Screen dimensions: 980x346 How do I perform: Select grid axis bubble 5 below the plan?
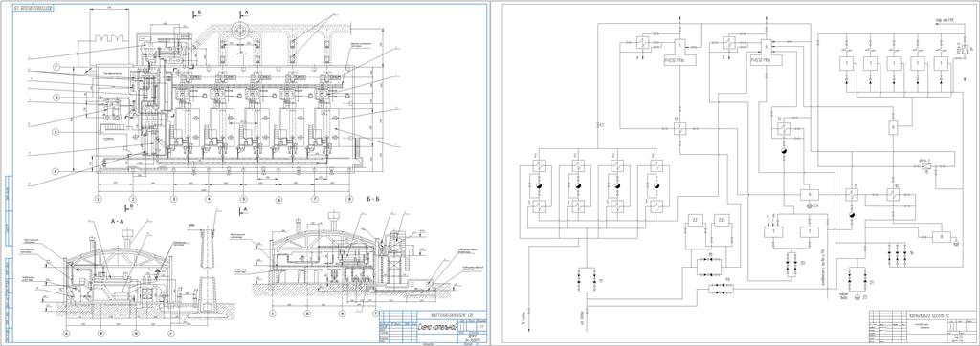244,199
